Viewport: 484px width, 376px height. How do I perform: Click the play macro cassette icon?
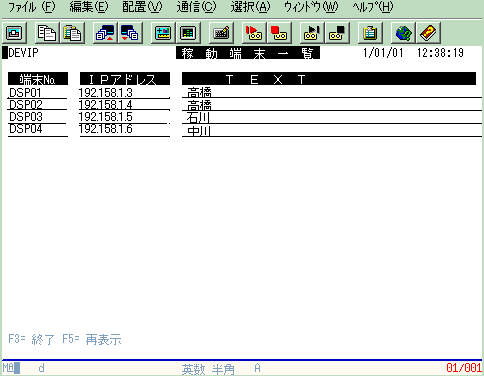[x=312, y=33]
